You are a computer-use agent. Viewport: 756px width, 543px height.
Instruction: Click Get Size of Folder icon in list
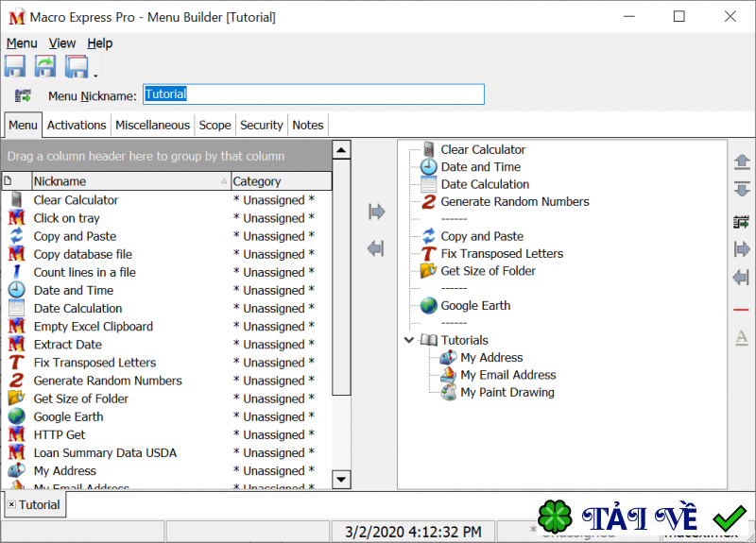click(x=16, y=399)
